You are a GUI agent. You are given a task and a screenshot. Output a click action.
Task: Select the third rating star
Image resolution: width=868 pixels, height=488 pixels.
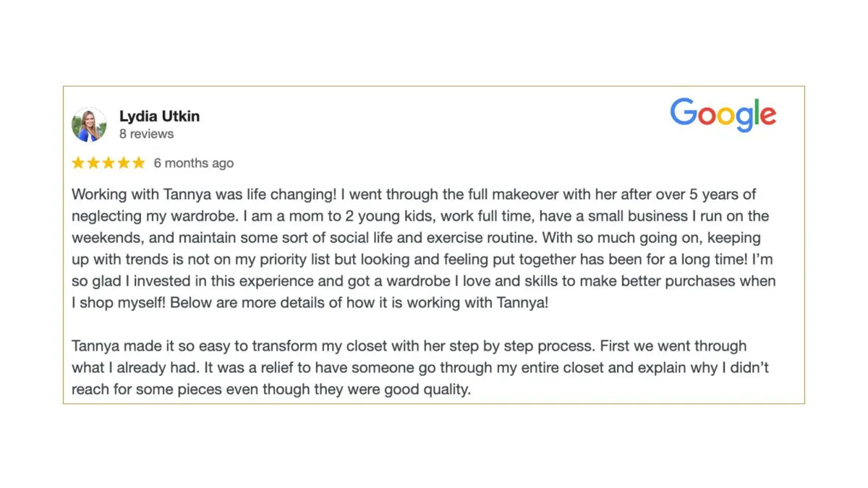click(109, 163)
